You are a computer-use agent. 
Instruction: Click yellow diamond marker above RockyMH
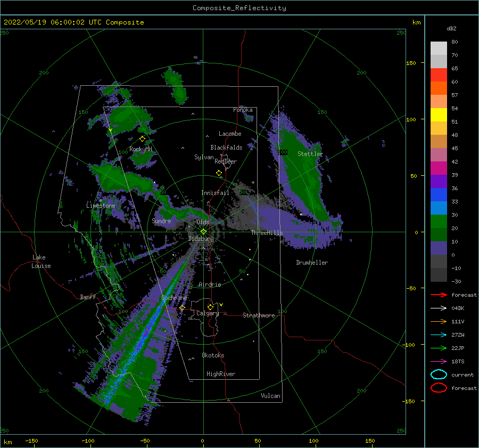click(142, 139)
